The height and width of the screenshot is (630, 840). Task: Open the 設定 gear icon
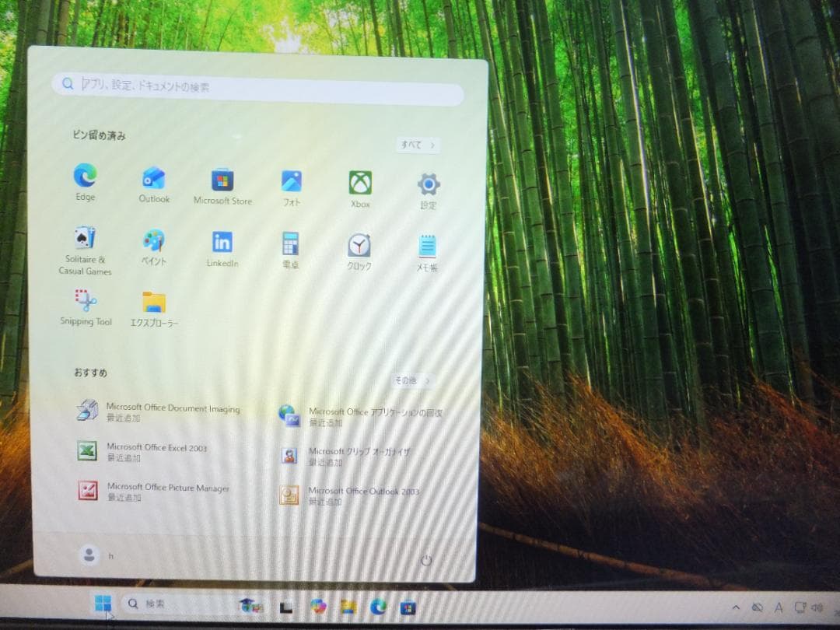click(426, 180)
